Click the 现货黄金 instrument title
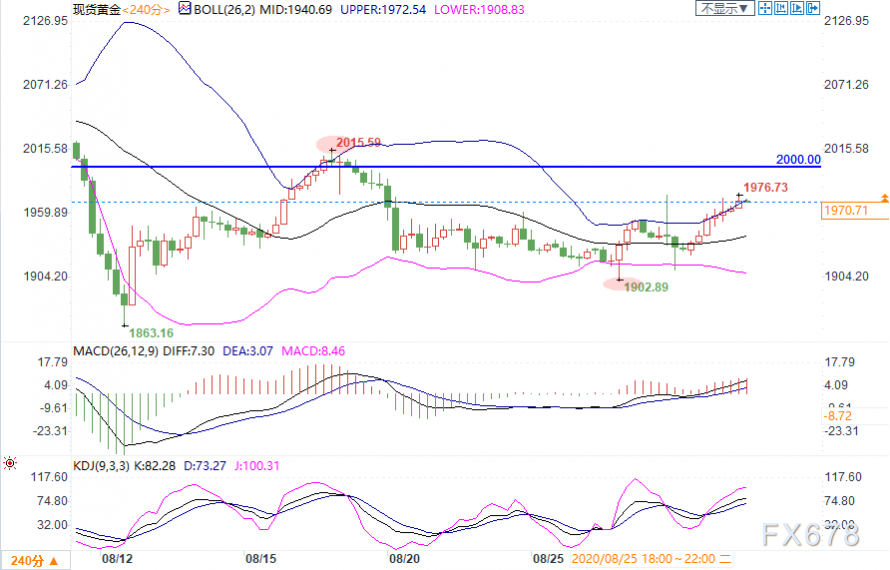This screenshot has width=890, height=570. [x=97, y=10]
